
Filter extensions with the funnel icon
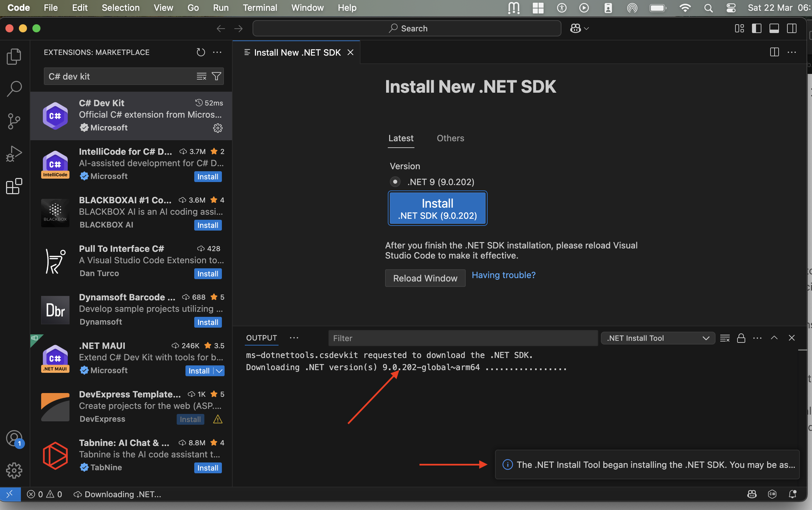tap(216, 77)
